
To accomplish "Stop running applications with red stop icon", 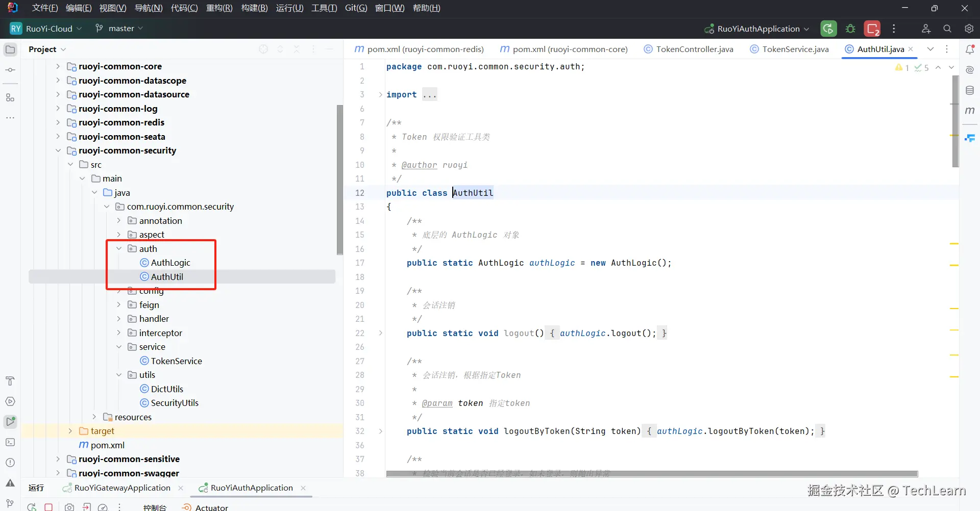I will click(872, 29).
